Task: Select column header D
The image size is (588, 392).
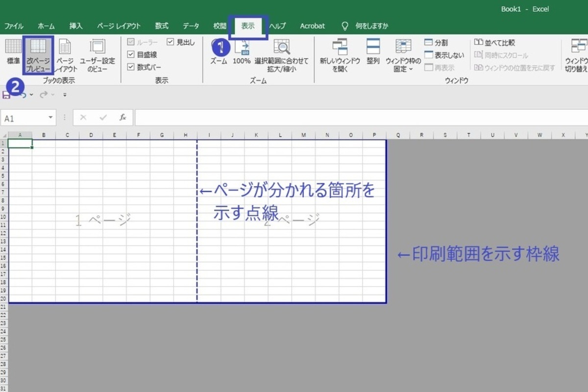Action: point(91,135)
